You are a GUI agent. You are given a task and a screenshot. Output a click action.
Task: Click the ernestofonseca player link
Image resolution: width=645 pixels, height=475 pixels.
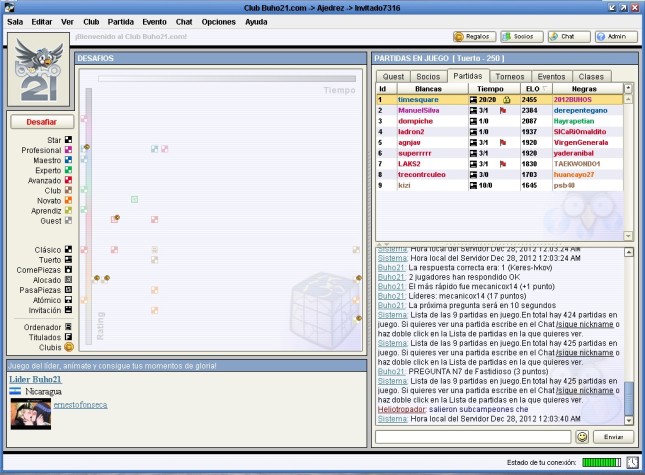(x=81, y=404)
